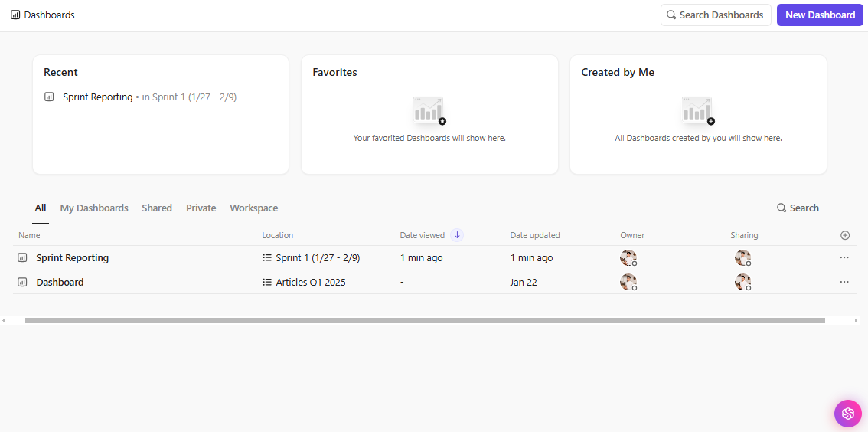The image size is (868, 432).
Task: Switch to the My Dashboards tab
Action: click(94, 208)
